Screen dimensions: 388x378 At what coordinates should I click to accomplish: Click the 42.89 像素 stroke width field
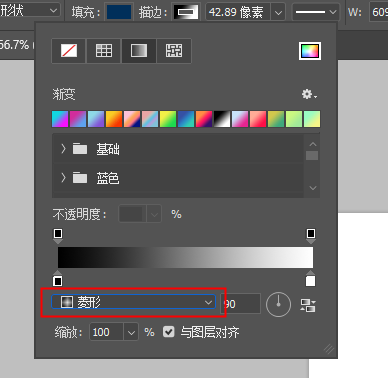click(238, 12)
